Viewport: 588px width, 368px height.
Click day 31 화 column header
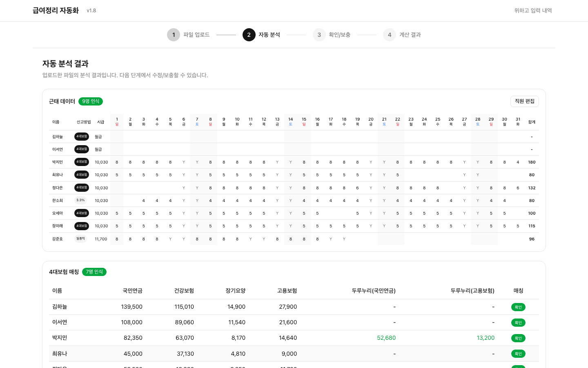click(518, 121)
